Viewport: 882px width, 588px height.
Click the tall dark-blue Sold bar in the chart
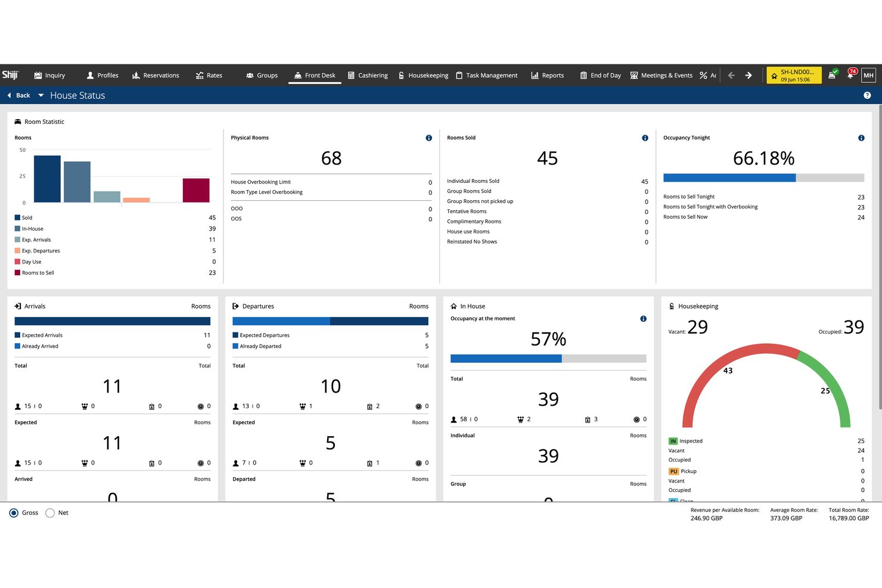pos(47,179)
